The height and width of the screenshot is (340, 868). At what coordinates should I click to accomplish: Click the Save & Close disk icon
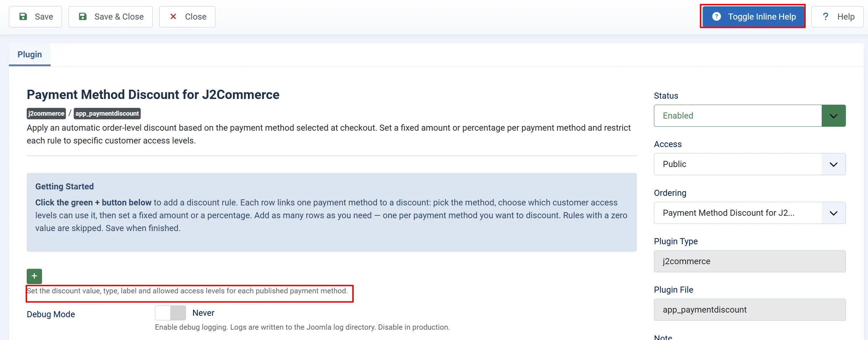83,16
